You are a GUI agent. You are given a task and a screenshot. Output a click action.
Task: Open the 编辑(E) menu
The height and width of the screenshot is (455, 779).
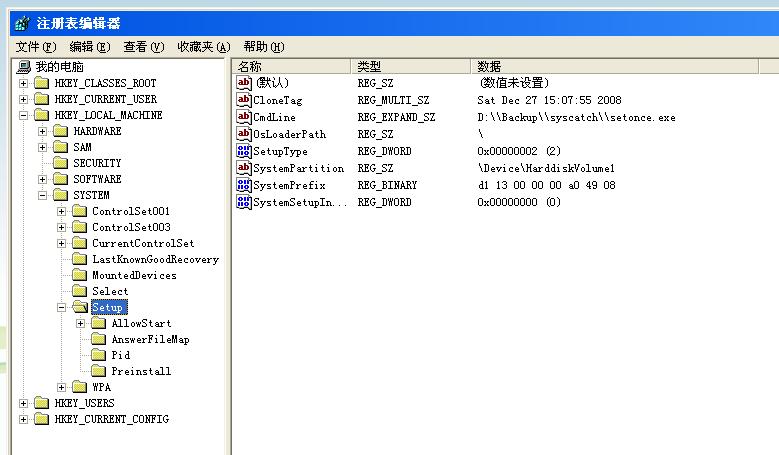[x=90, y=47]
